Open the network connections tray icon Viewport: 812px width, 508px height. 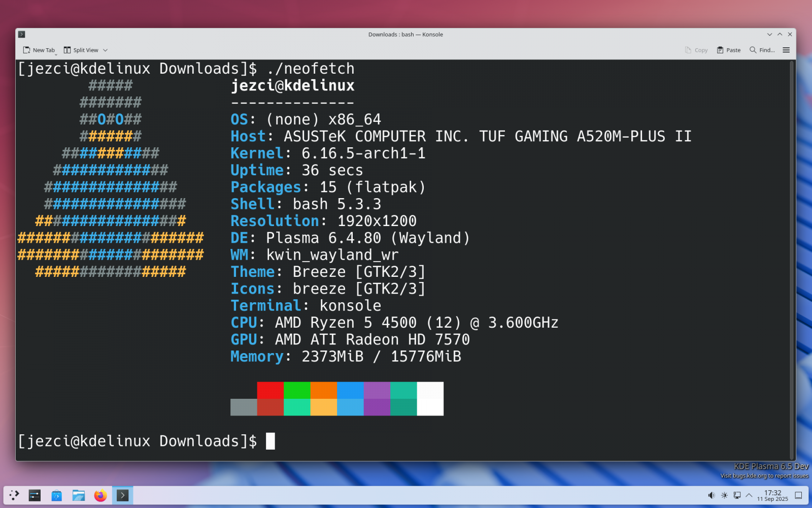click(737, 495)
